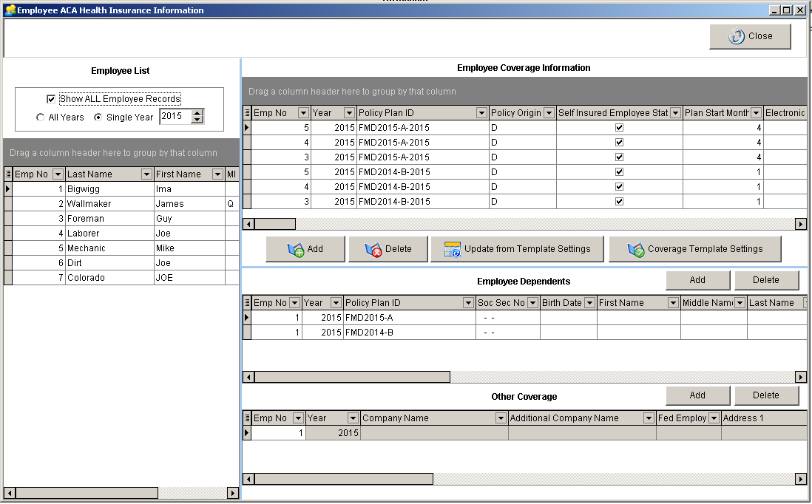This screenshot has width=812, height=504.
Task: Open the Fed Employ filter dropdown
Action: 714,418
